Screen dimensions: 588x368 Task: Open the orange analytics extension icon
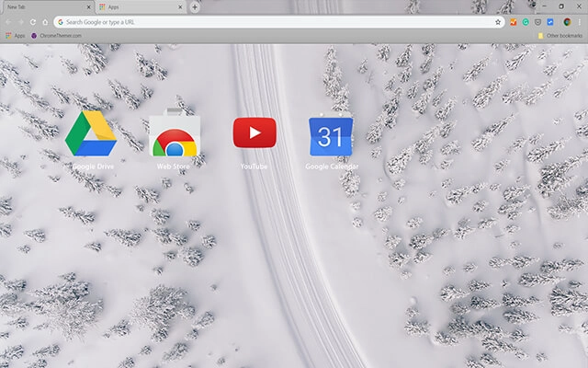(514, 22)
